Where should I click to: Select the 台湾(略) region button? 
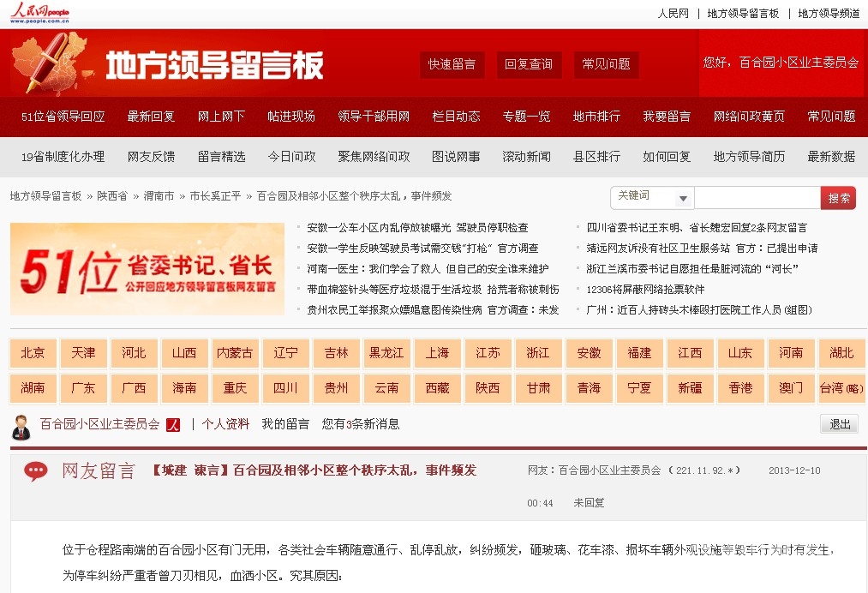coord(841,388)
